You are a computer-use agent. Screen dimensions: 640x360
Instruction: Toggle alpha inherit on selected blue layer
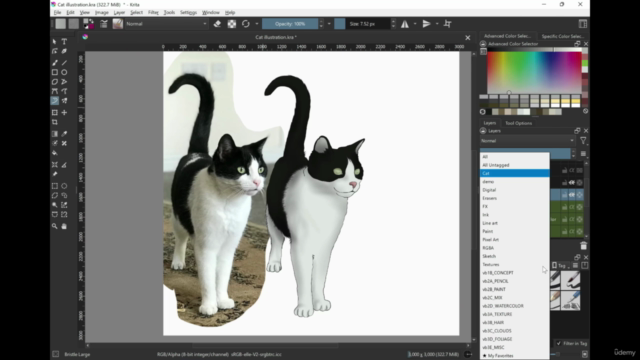pos(572,195)
